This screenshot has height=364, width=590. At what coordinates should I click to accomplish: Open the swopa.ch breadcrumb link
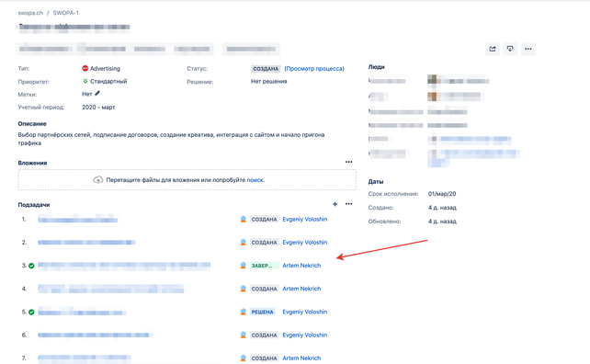[x=30, y=13]
